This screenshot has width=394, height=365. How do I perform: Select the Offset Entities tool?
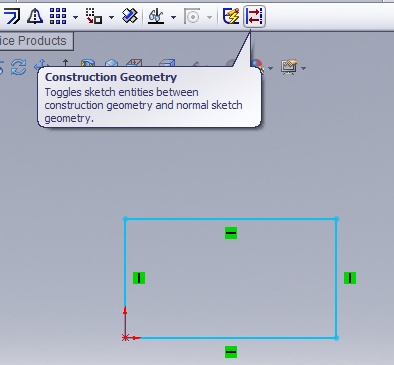11,16
